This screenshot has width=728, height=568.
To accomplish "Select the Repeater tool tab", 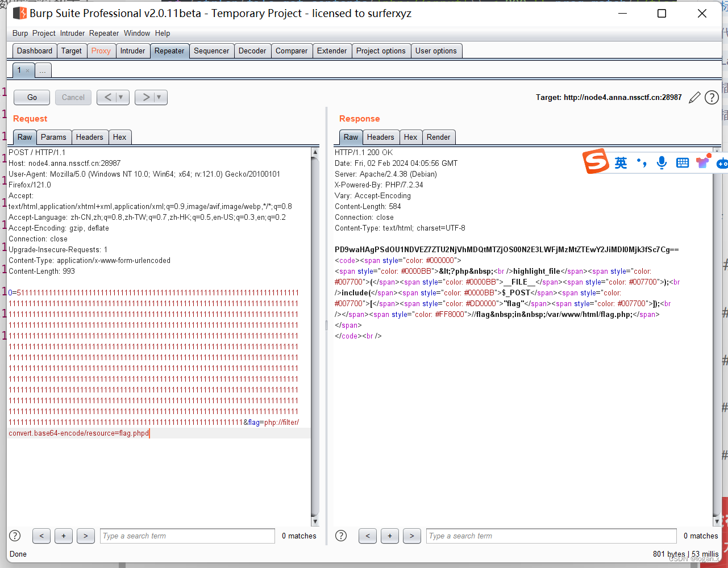I will pos(169,51).
